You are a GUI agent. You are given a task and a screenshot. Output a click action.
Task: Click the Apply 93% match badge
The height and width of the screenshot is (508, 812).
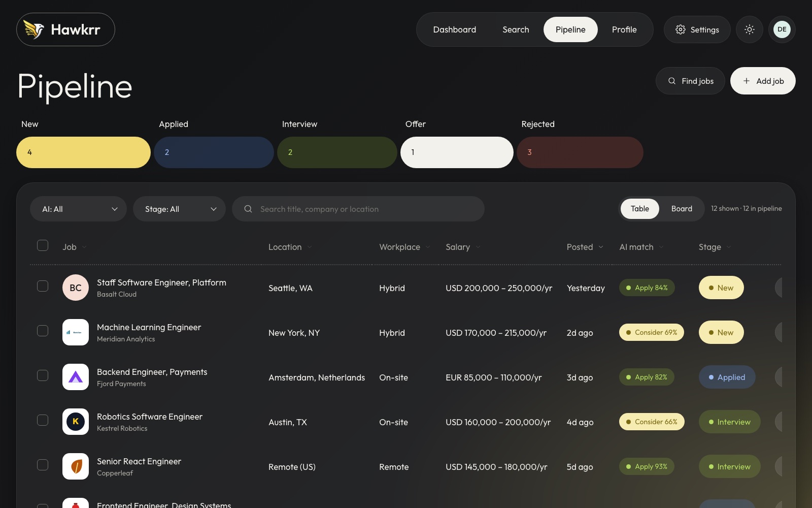(x=647, y=466)
